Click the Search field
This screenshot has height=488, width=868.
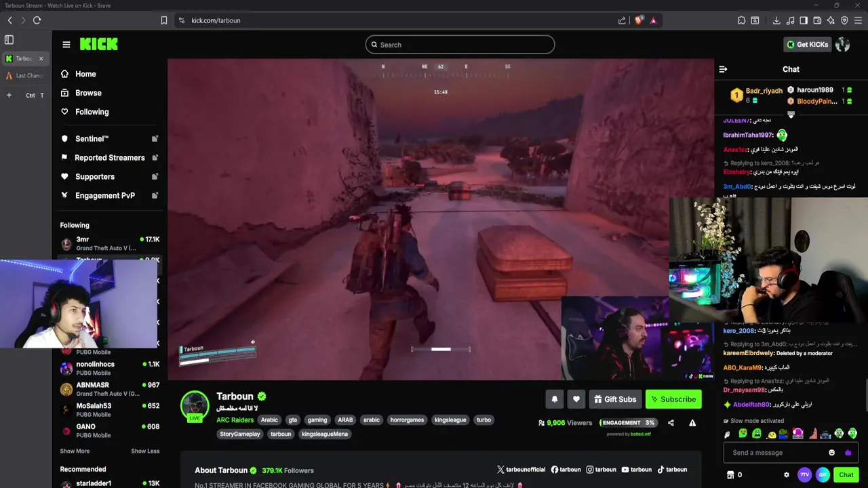point(460,45)
